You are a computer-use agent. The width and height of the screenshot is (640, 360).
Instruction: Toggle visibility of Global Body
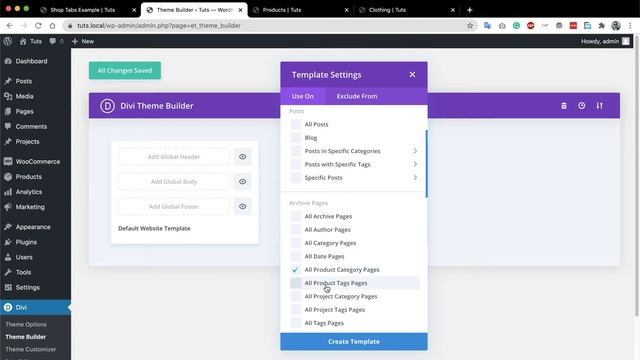(242, 182)
